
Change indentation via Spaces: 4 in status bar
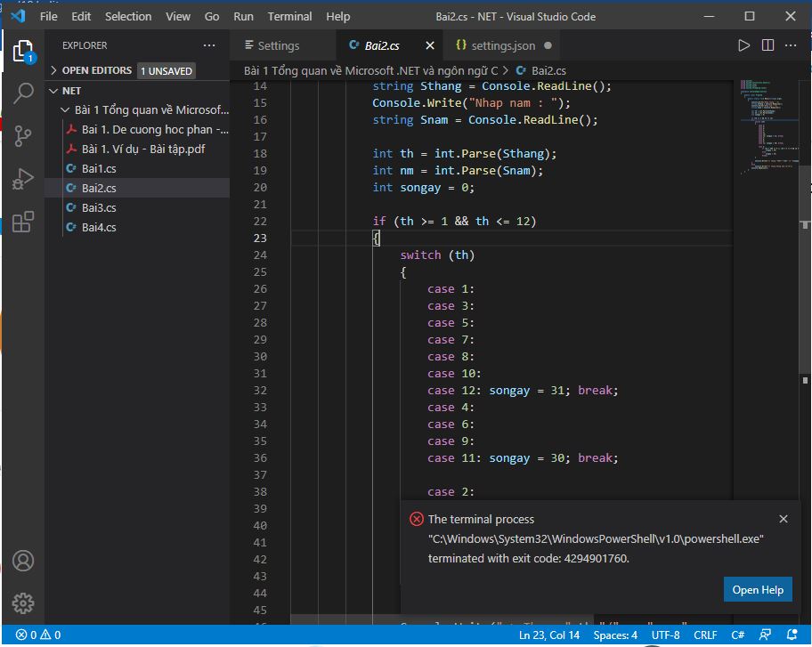[x=615, y=635]
